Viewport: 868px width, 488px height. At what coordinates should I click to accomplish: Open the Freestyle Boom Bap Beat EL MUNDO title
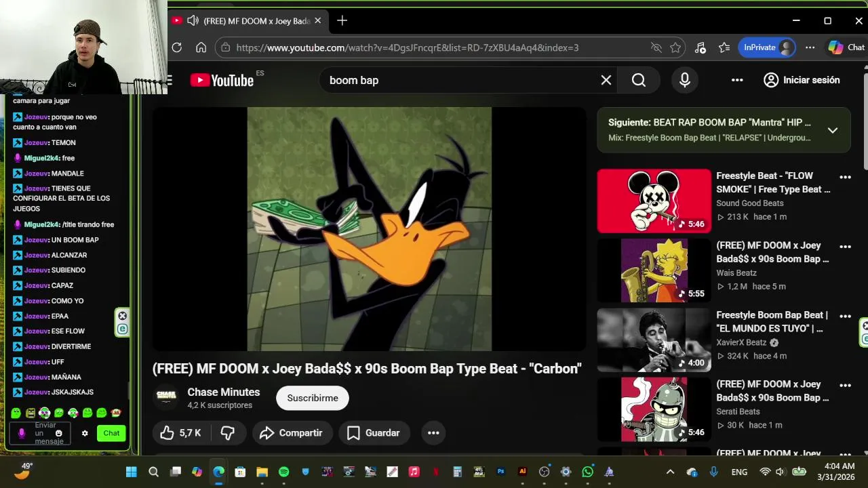click(772, 321)
